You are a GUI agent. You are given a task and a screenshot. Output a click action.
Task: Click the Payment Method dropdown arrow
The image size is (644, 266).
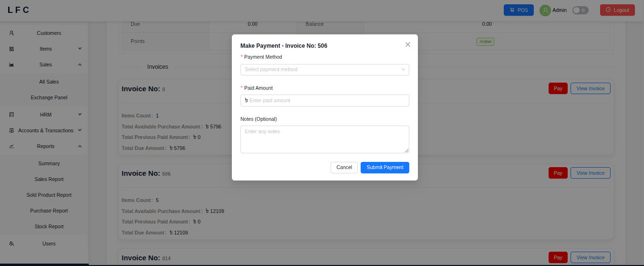coord(403,70)
